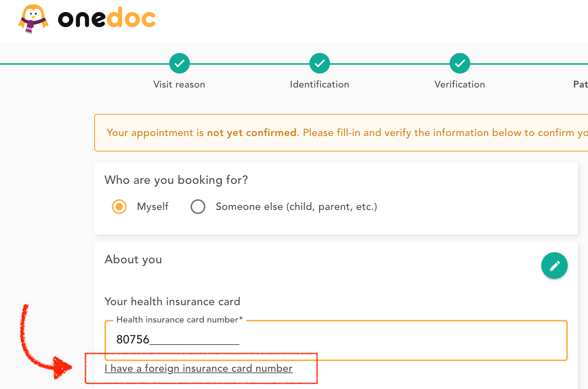Click 'I have a foreign insurance card number'
The image size is (588, 389).
(x=199, y=368)
